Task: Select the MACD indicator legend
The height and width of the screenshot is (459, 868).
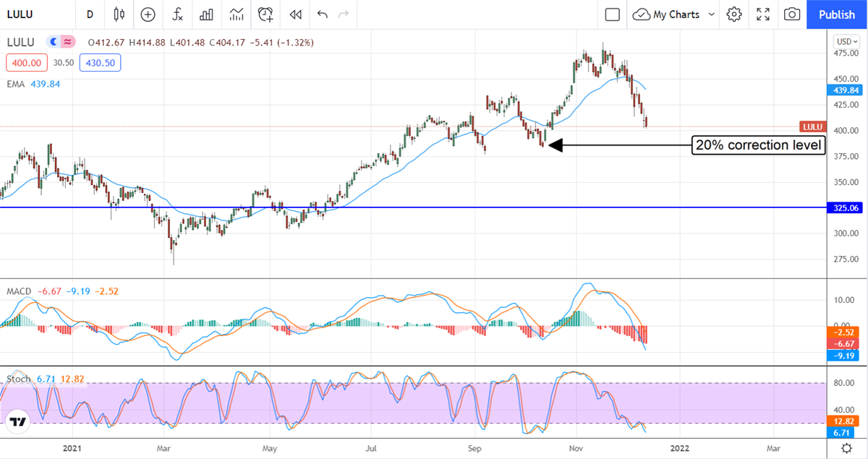Action: tap(19, 291)
